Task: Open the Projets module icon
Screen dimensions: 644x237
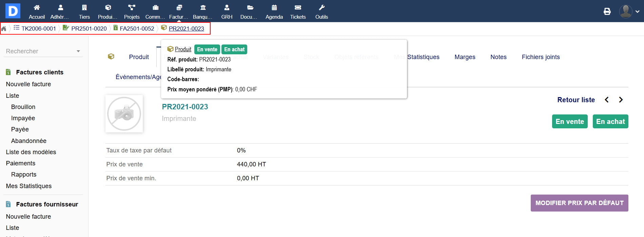Action: point(132,8)
